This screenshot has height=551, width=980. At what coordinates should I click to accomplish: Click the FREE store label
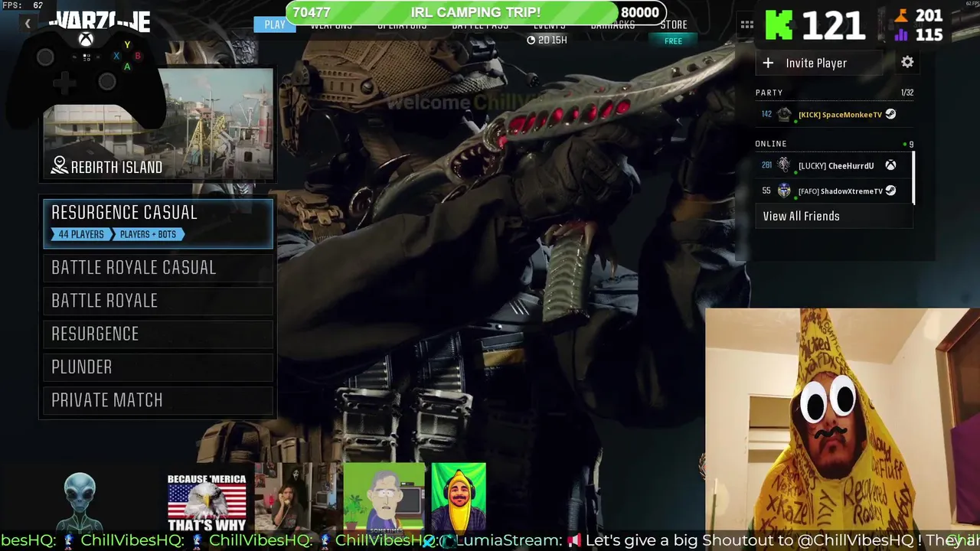pos(674,41)
